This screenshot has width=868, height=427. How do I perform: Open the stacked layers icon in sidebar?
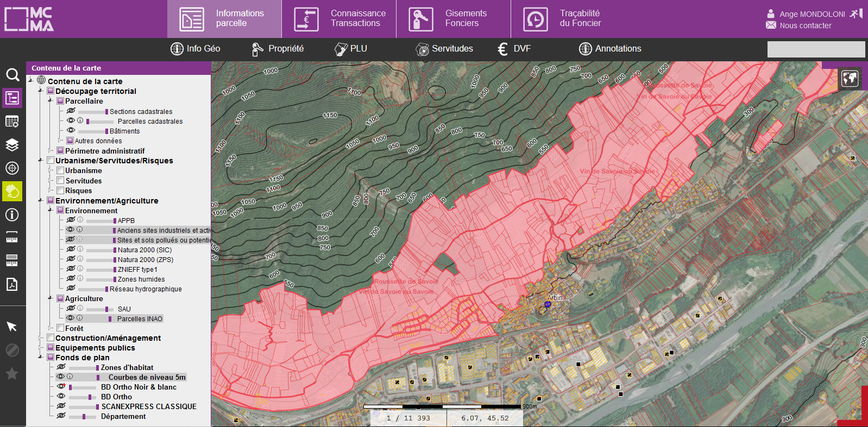point(12,145)
